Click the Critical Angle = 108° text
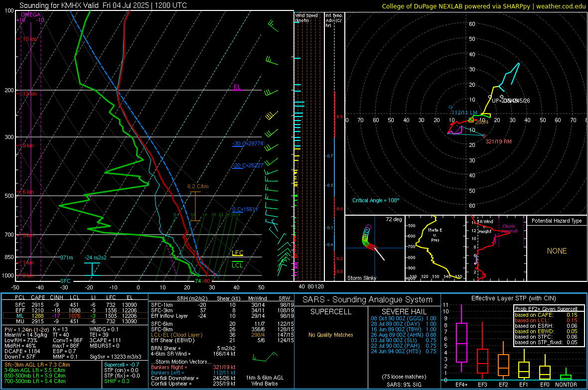The height and width of the screenshot is (390, 588). tap(376, 200)
